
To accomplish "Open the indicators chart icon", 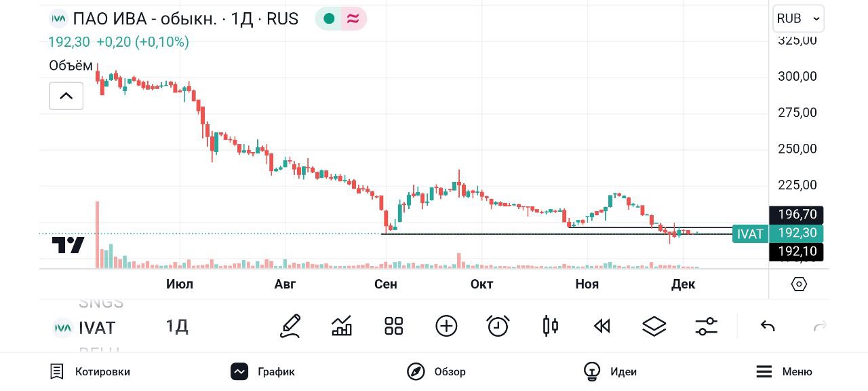I will [342, 327].
